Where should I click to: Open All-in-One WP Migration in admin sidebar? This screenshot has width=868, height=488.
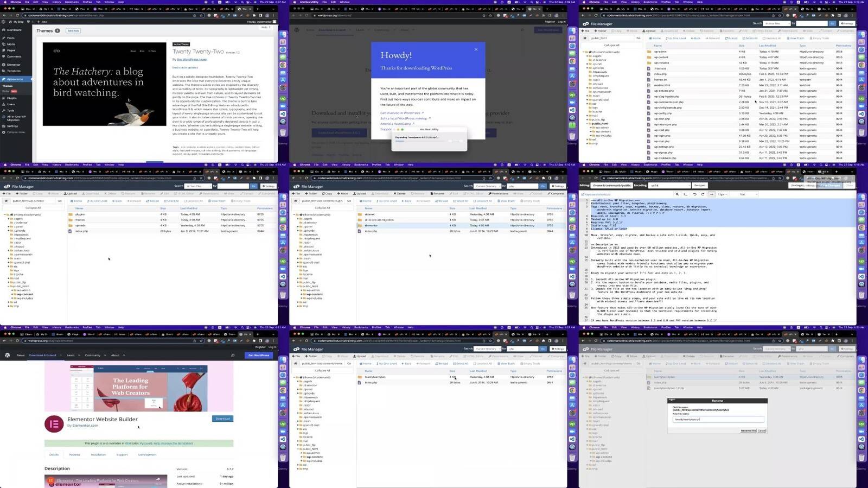[16, 118]
